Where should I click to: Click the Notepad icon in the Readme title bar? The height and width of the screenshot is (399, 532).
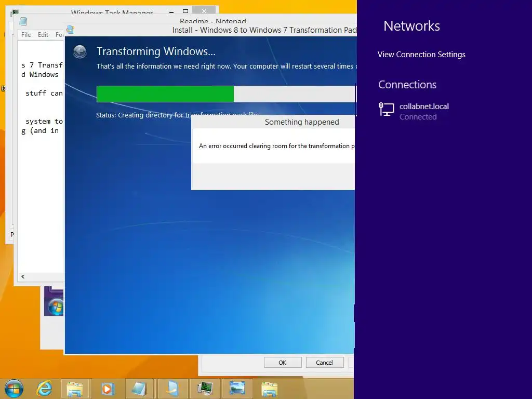pyautogui.click(x=23, y=21)
